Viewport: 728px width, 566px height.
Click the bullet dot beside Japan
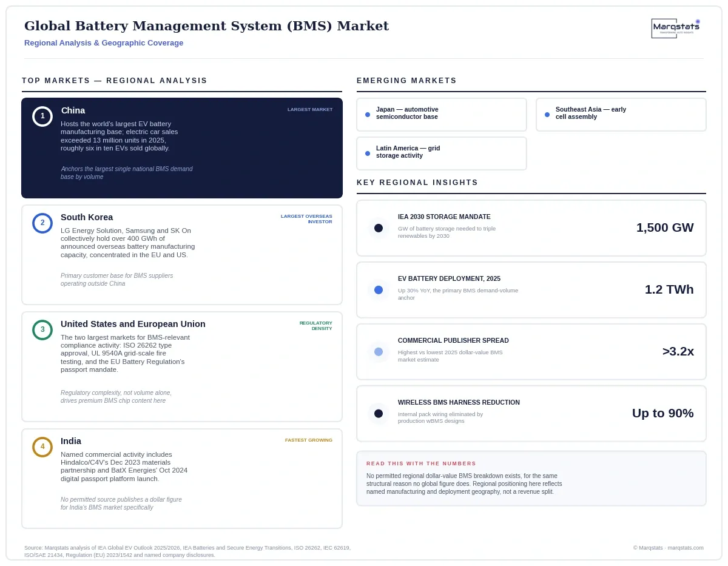368,115
